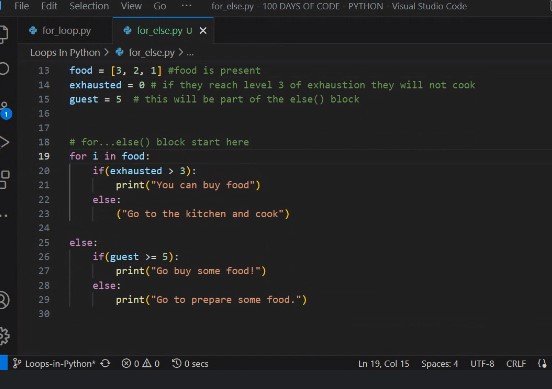Click the Python icon on for_loop.py tab

click(33, 31)
